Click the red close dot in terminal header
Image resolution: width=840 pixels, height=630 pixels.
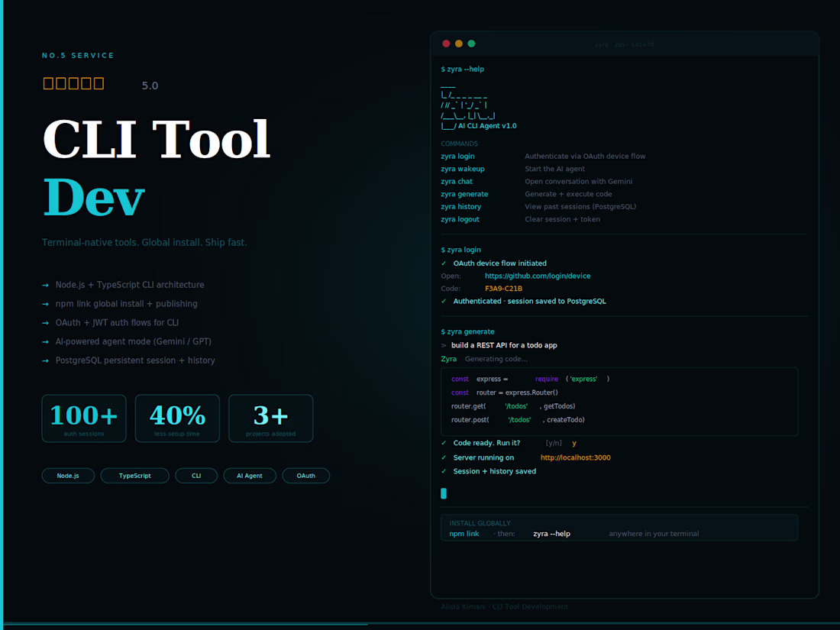click(446, 44)
